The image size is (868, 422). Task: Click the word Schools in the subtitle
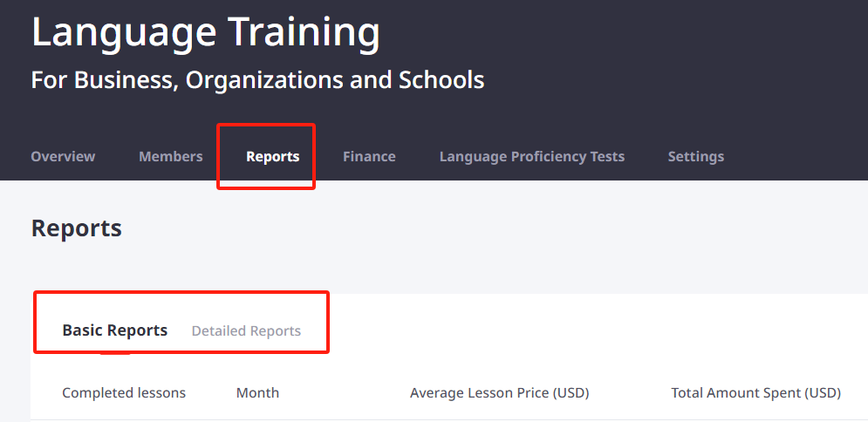[x=441, y=80]
